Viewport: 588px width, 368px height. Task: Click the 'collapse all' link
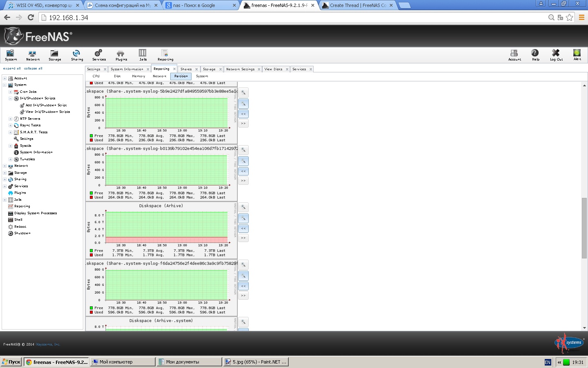[33, 68]
